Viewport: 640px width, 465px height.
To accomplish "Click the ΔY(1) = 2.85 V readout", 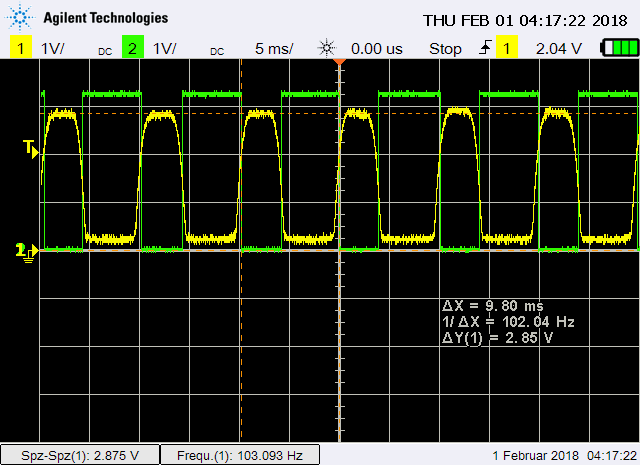I will [x=497, y=338].
